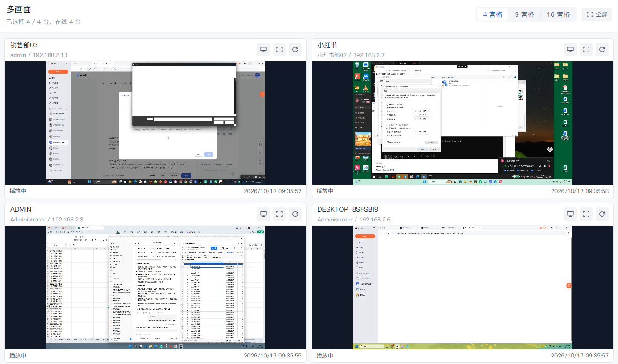Expand 小红书 screen to fullscreen

point(586,50)
